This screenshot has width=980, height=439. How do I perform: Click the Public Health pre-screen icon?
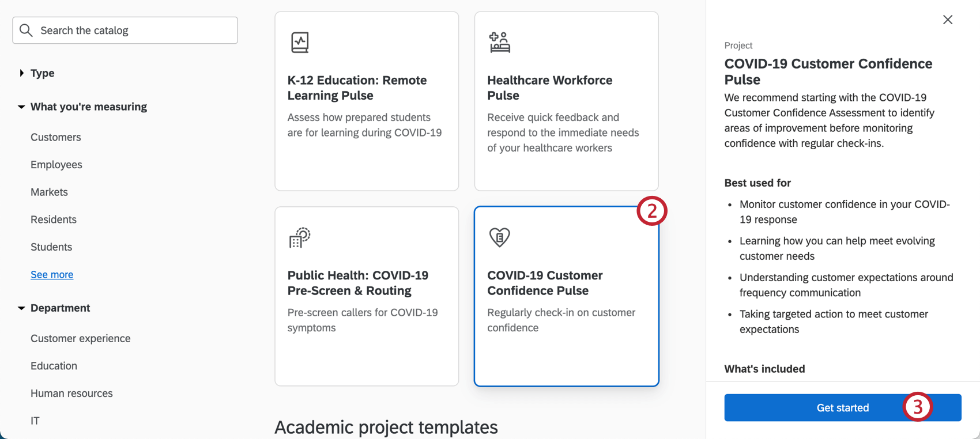299,237
